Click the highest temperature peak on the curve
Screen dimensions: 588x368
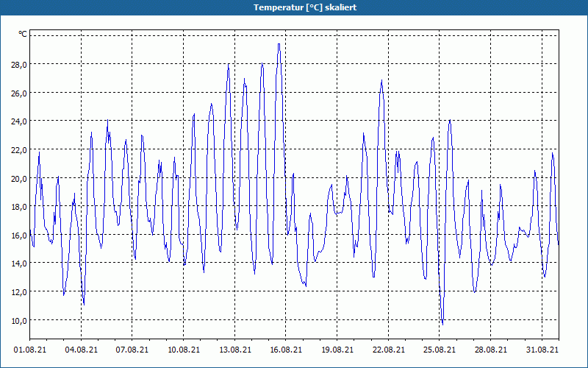pos(279,44)
